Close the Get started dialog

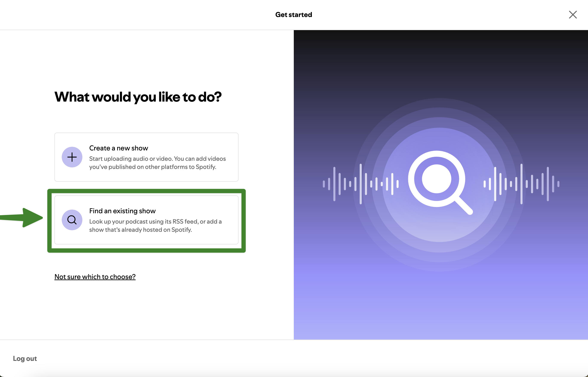click(x=573, y=15)
